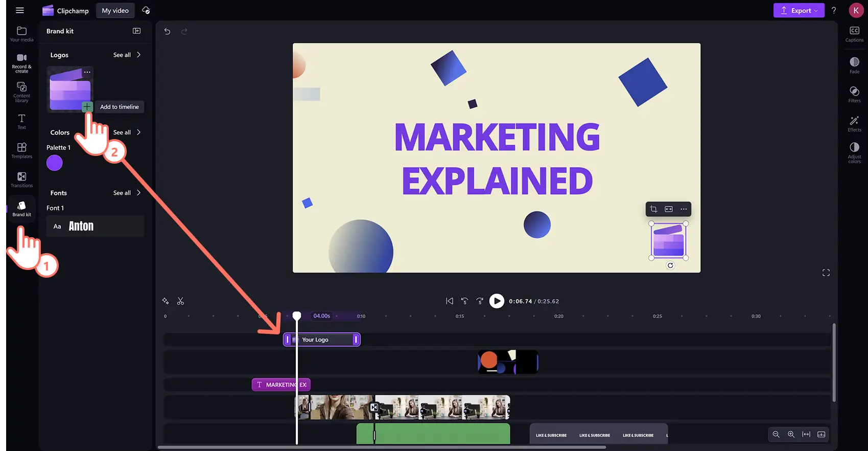
Task: Click the cloud sync status icon
Action: [x=146, y=10]
